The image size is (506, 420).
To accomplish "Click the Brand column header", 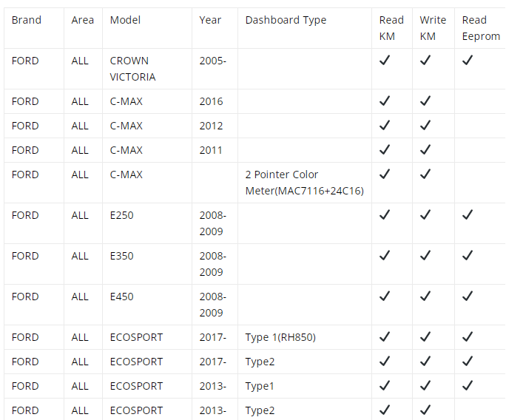I will click(27, 20).
